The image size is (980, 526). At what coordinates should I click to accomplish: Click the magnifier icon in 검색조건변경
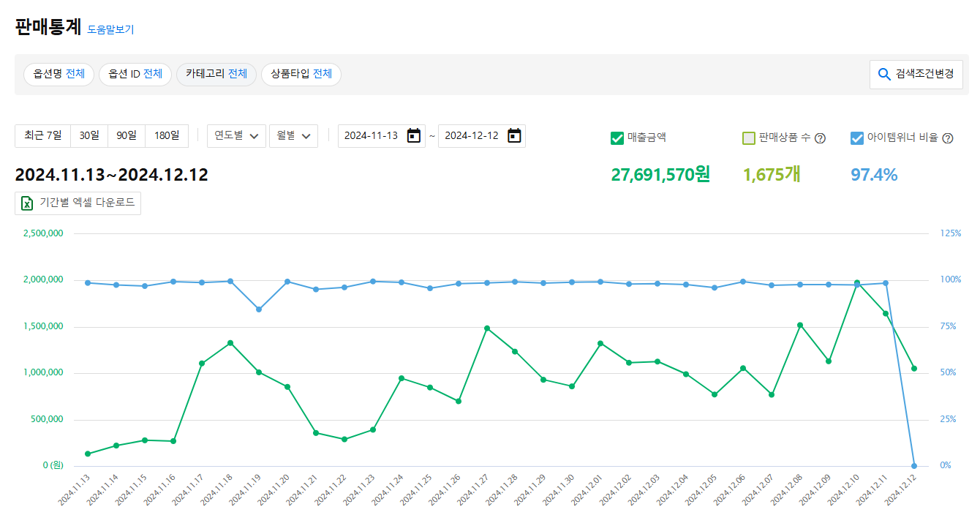click(x=884, y=75)
